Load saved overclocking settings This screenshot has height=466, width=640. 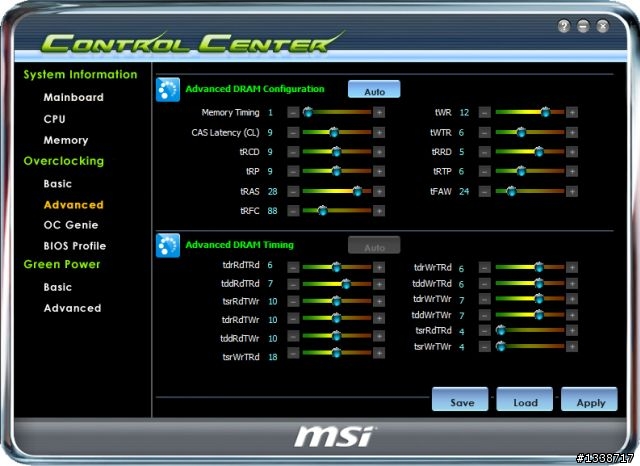tap(524, 399)
